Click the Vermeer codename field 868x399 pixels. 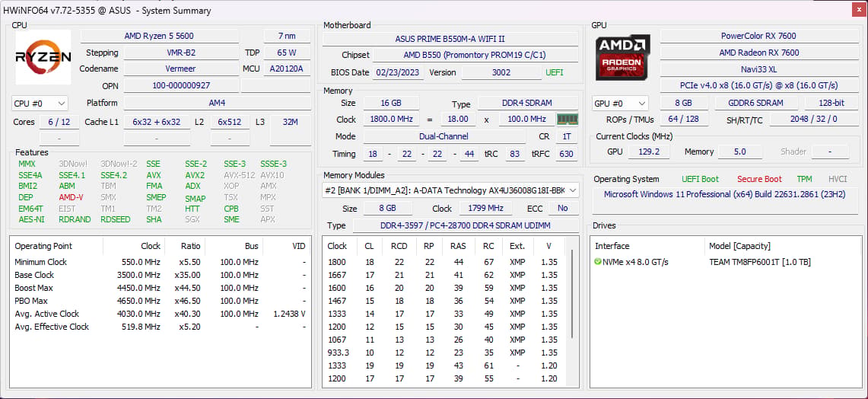(181, 69)
